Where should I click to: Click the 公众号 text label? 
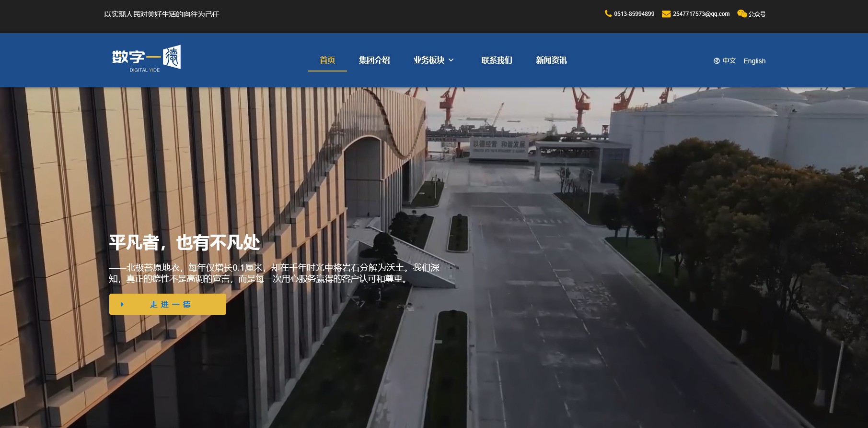pos(757,14)
